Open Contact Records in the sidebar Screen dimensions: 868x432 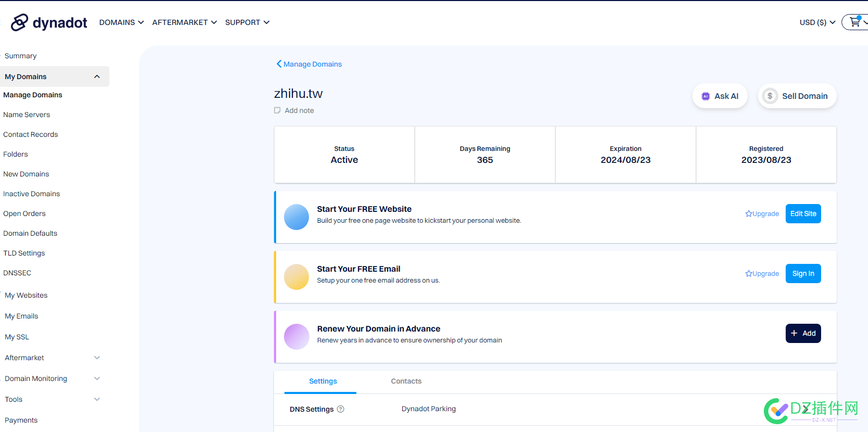coord(31,134)
